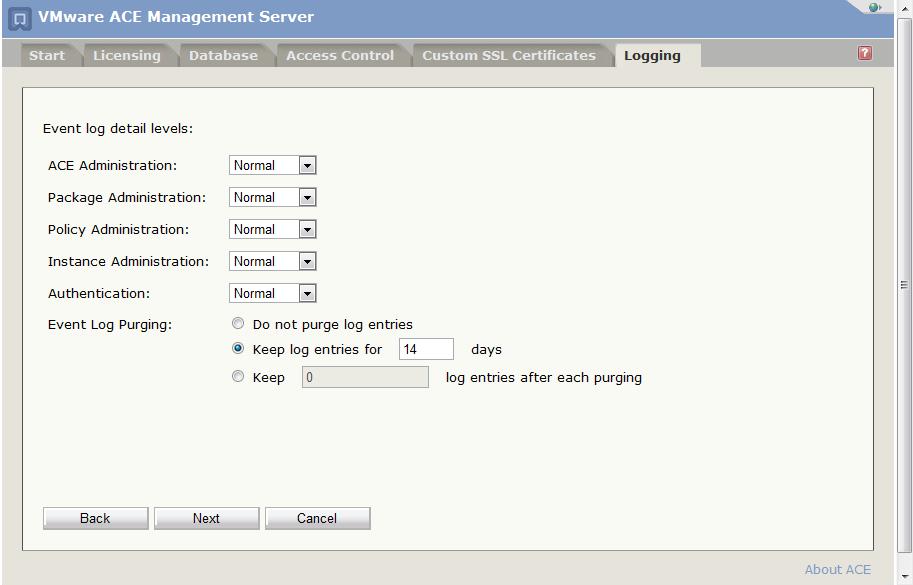Viewport: 913px width, 585px height.
Task: Click the days input field showing 14
Action: pos(426,350)
